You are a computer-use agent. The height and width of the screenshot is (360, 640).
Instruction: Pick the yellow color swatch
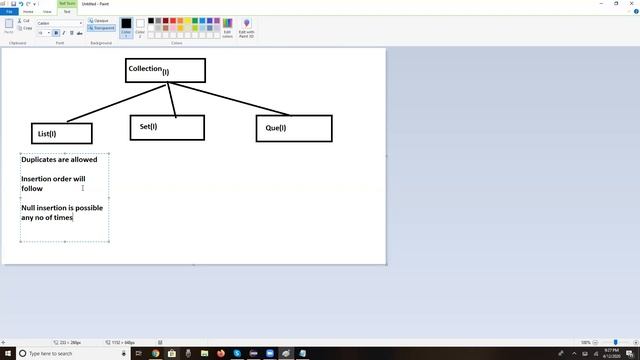pyautogui.click(x=188, y=20)
